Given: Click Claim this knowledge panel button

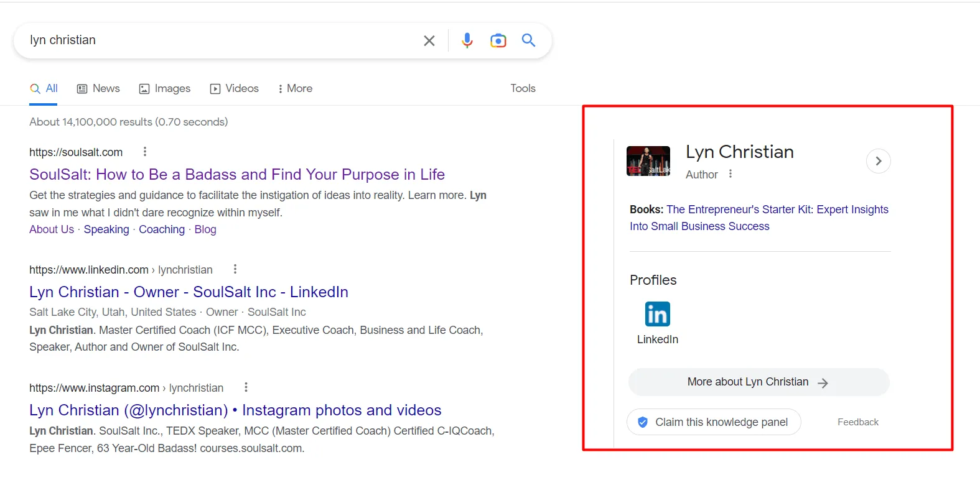Looking at the screenshot, I should pyautogui.click(x=714, y=422).
